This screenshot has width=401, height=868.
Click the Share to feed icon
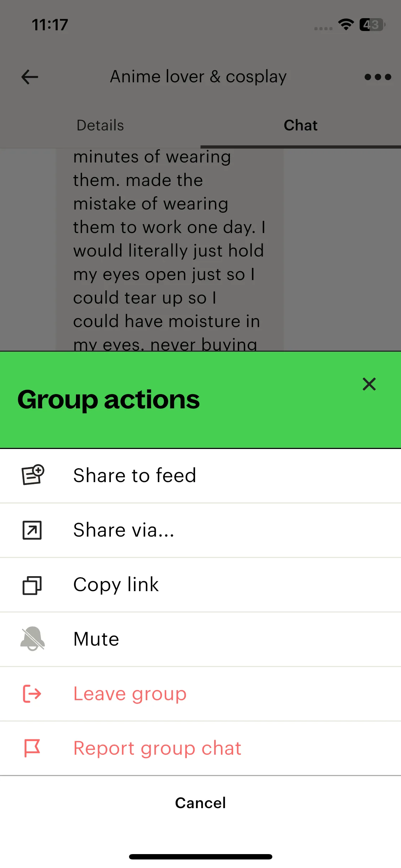(x=33, y=475)
